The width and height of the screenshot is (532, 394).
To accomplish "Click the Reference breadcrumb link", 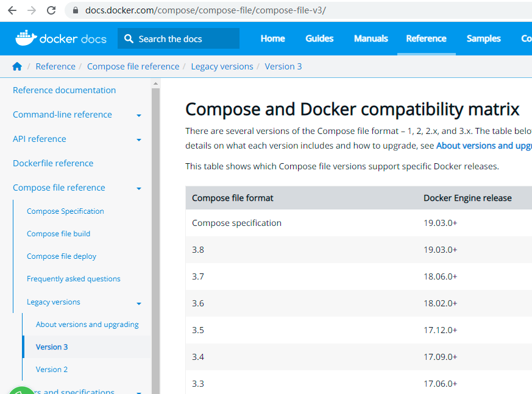I will tap(55, 66).
